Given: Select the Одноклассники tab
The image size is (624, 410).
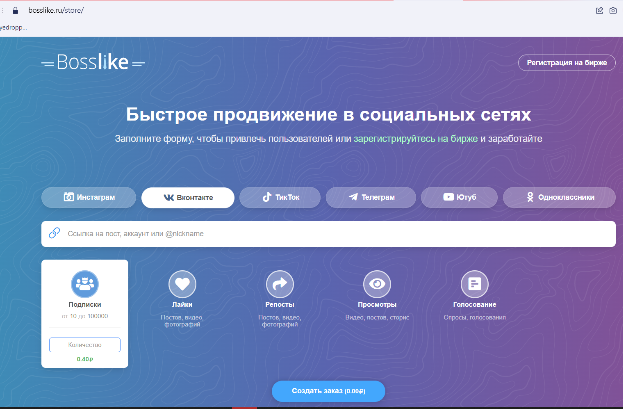Looking at the screenshot, I should [559, 197].
